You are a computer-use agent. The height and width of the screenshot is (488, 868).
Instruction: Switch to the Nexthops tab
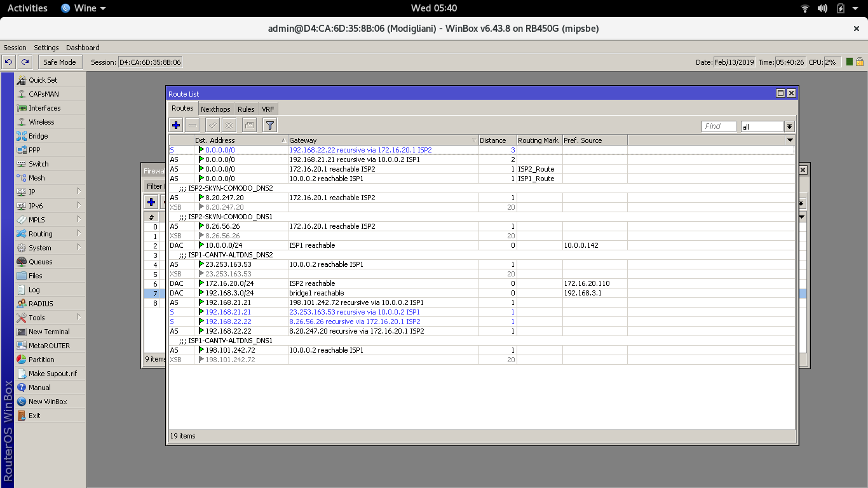(x=215, y=109)
